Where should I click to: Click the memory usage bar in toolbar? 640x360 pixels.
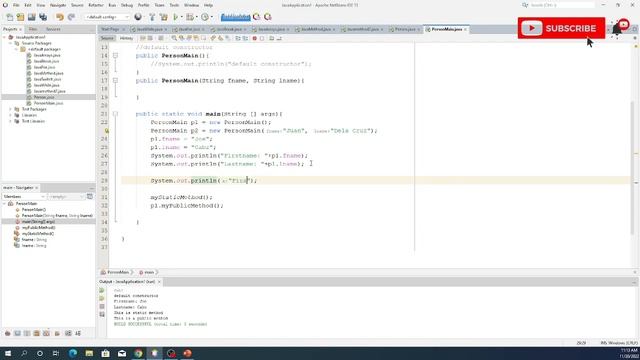236,17
